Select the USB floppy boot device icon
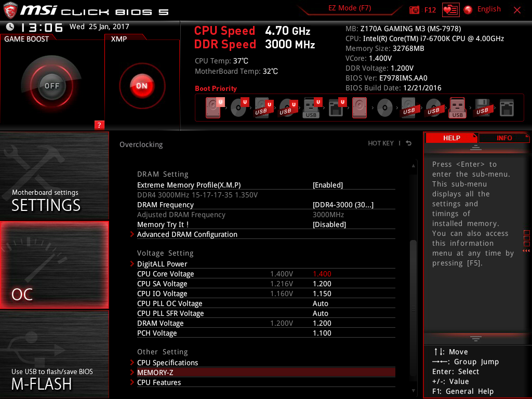 tap(482, 108)
